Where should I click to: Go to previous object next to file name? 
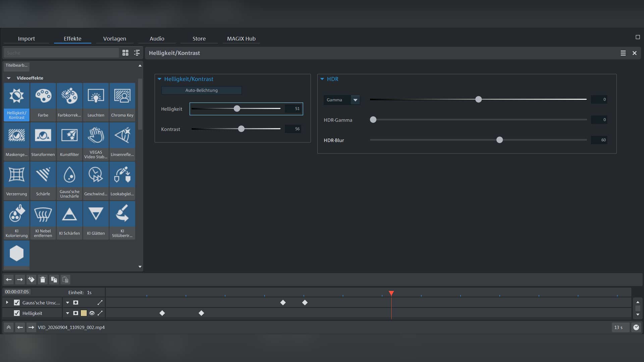click(x=20, y=327)
